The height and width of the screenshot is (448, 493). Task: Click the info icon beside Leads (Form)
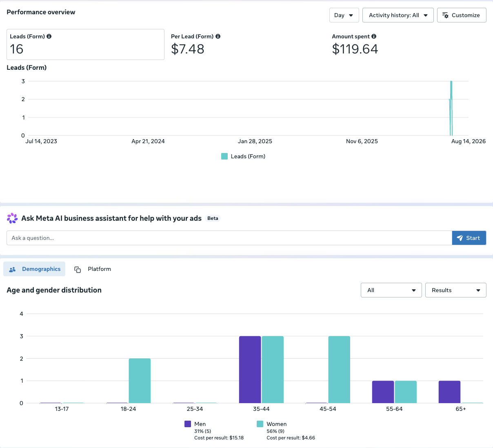point(49,36)
